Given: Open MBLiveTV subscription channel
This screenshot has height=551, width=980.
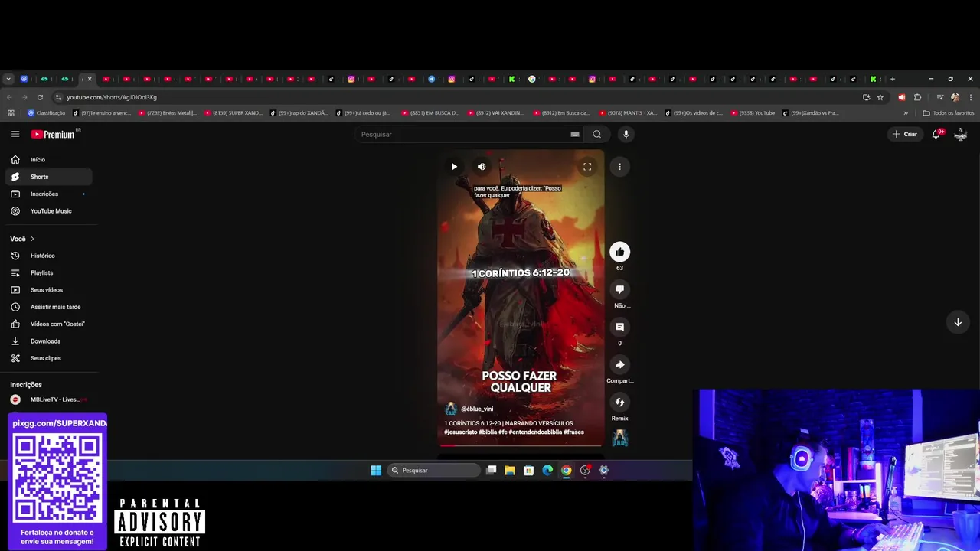Looking at the screenshot, I should (49, 399).
